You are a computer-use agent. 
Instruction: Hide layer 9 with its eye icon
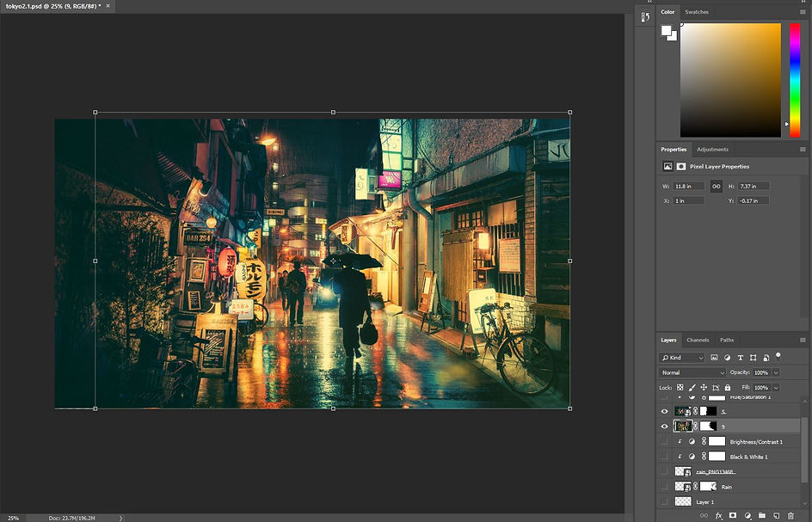[x=664, y=427]
